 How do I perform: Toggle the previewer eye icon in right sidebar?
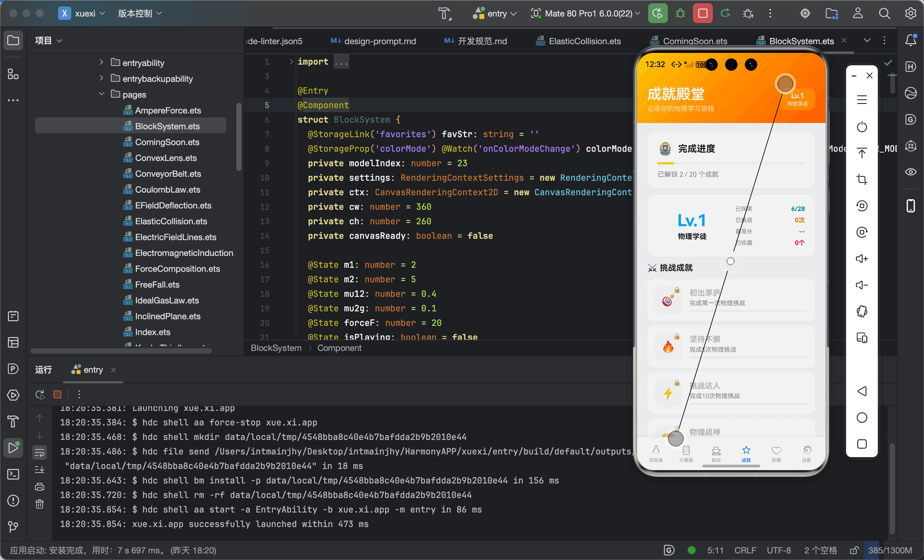(x=910, y=172)
